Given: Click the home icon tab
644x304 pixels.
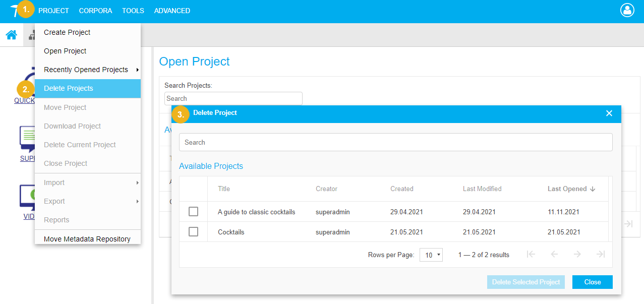Looking at the screenshot, I should [x=11, y=35].
